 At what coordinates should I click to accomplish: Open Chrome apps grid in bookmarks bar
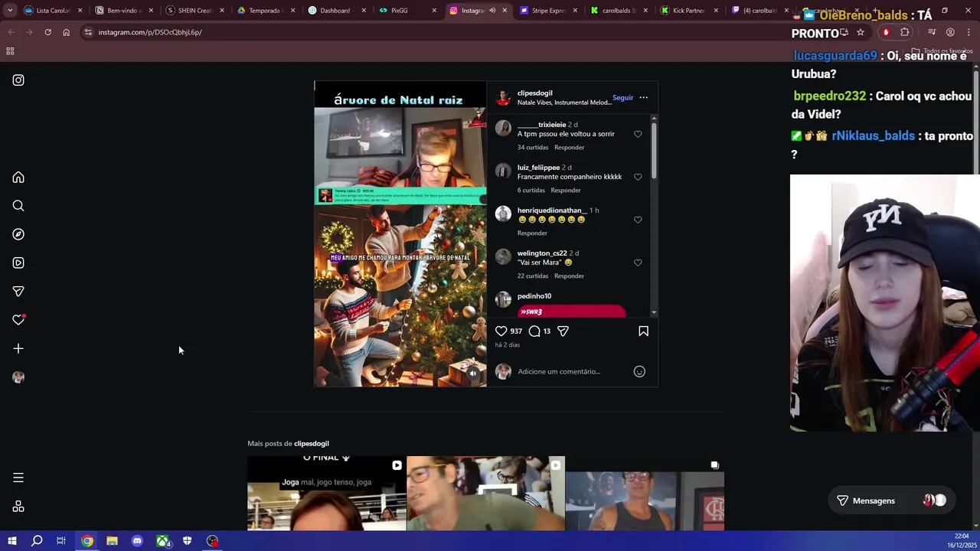[10, 51]
